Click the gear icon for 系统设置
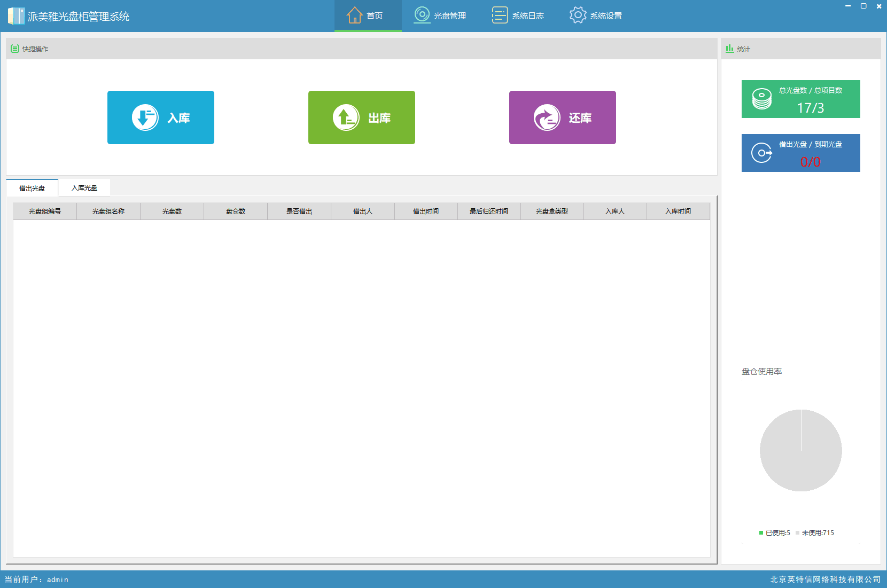The height and width of the screenshot is (588, 887). pyautogui.click(x=578, y=15)
